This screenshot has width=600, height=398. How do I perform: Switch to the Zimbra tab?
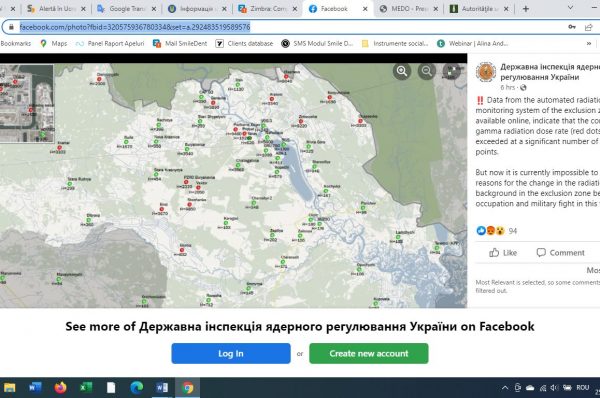point(267,8)
